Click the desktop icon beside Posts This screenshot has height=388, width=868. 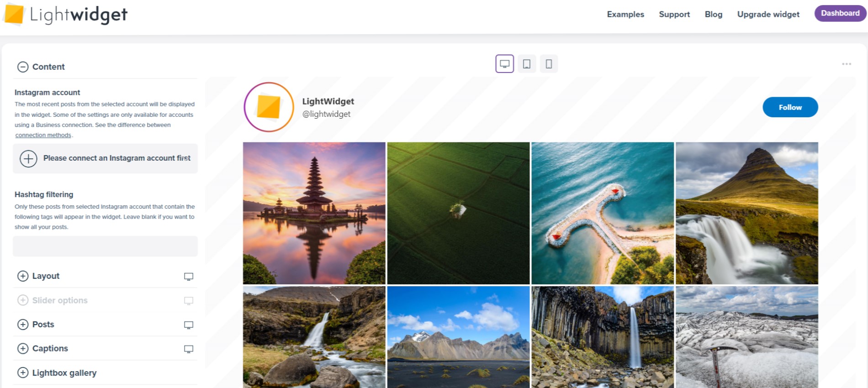coord(188,325)
